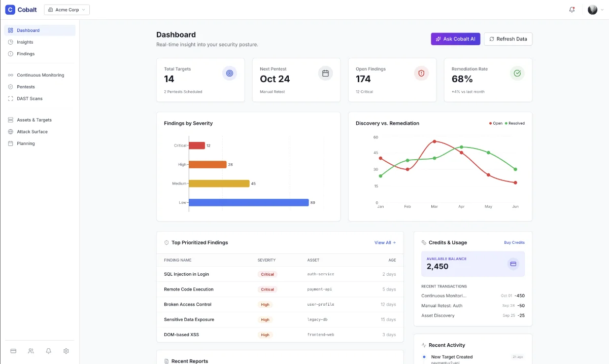Select Dashboard in the sidebar
This screenshot has height=364, width=609.
[x=40, y=30]
